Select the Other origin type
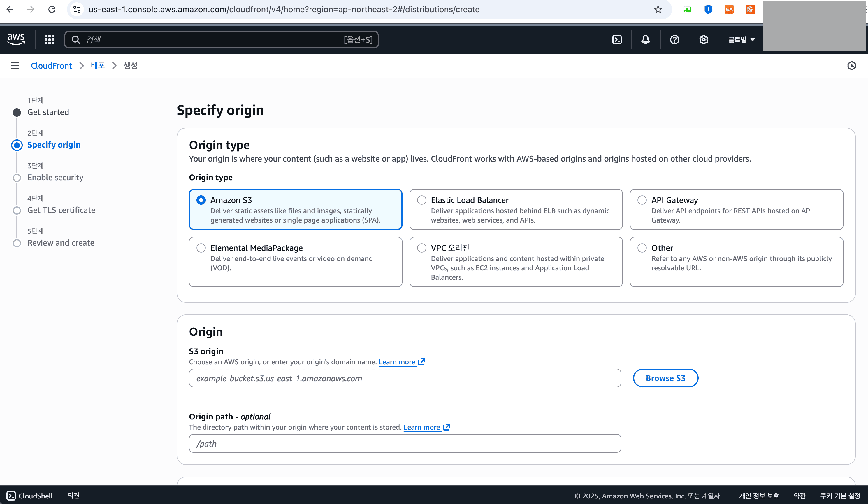The height and width of the screenshot is (504, 868). pyautogui.click(x=642, y=248)
